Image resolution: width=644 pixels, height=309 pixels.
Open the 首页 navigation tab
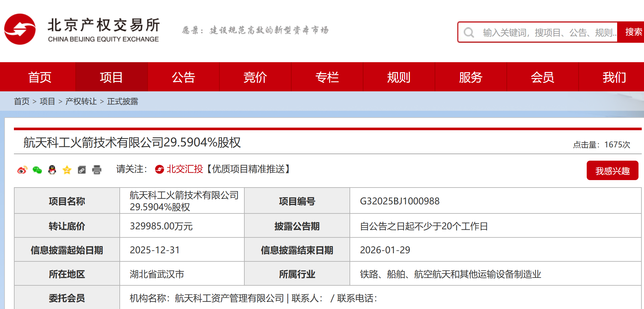click(39, 77)
